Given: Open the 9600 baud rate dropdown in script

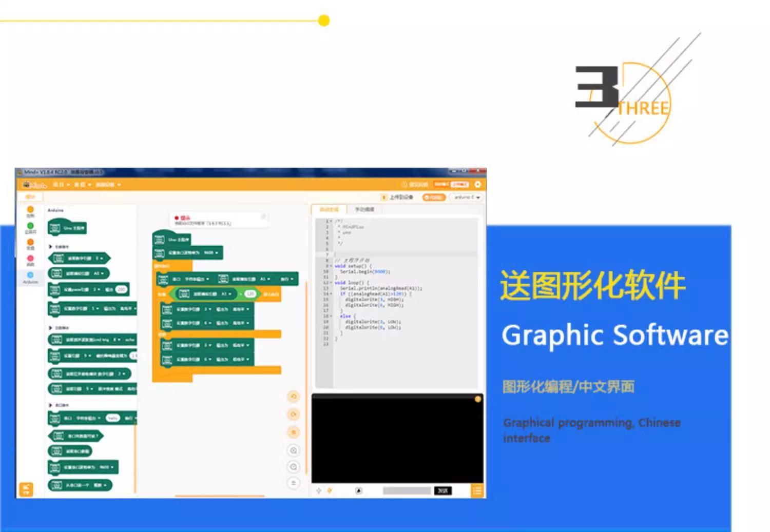Looking at the screenshot, I should (x=211, y=253).
